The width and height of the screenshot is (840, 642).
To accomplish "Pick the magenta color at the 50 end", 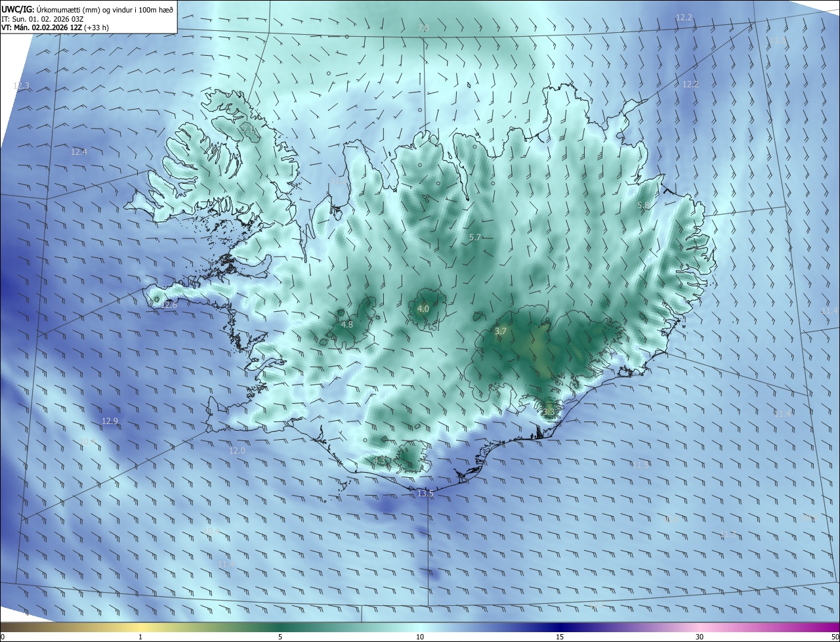I will (x=835, y=627).
